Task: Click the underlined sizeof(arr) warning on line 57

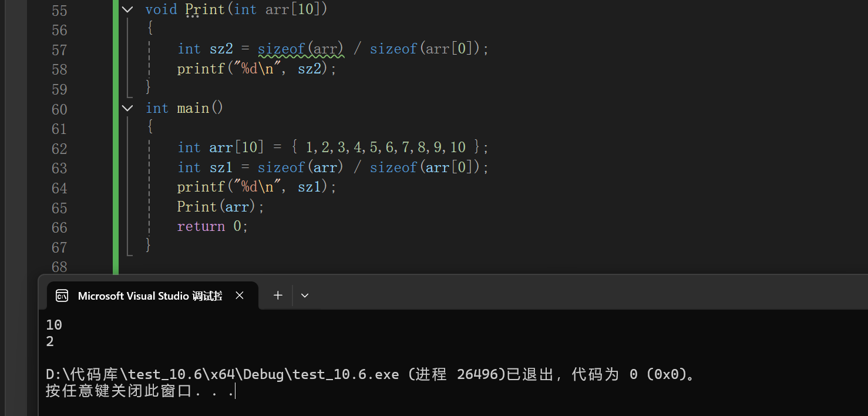Action: coord(301,49)
